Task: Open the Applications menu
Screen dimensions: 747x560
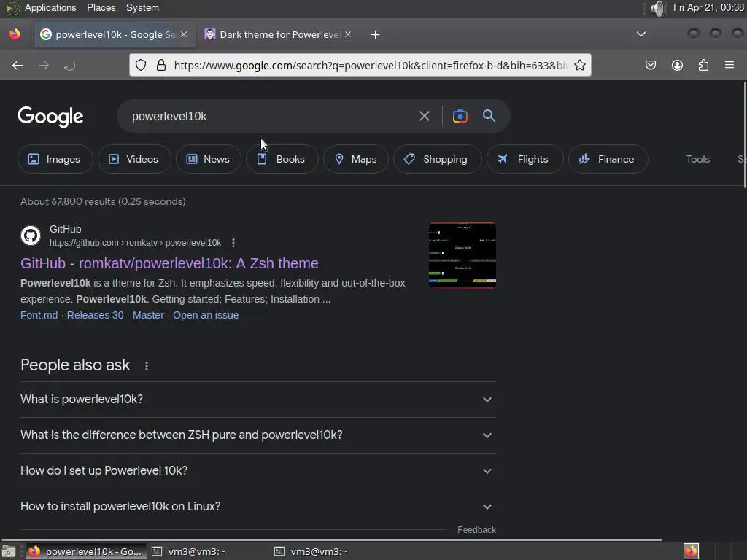Action: click(x=50, y=7)
